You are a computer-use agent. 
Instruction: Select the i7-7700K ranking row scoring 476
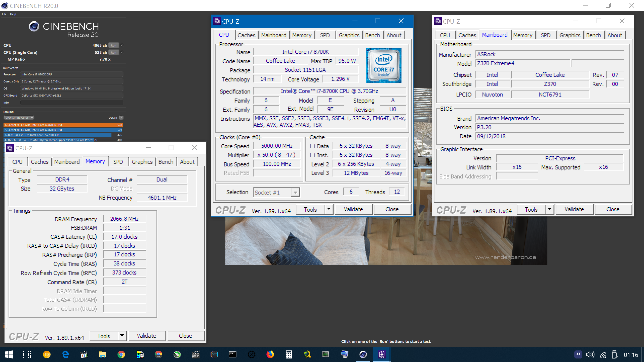(63, 135)
